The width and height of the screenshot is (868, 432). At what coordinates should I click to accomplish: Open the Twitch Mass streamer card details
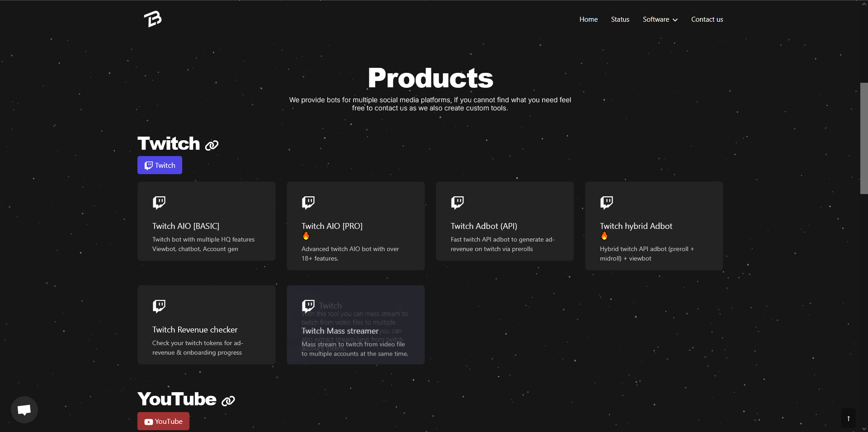pyautogui.click(x=355, y=325)
